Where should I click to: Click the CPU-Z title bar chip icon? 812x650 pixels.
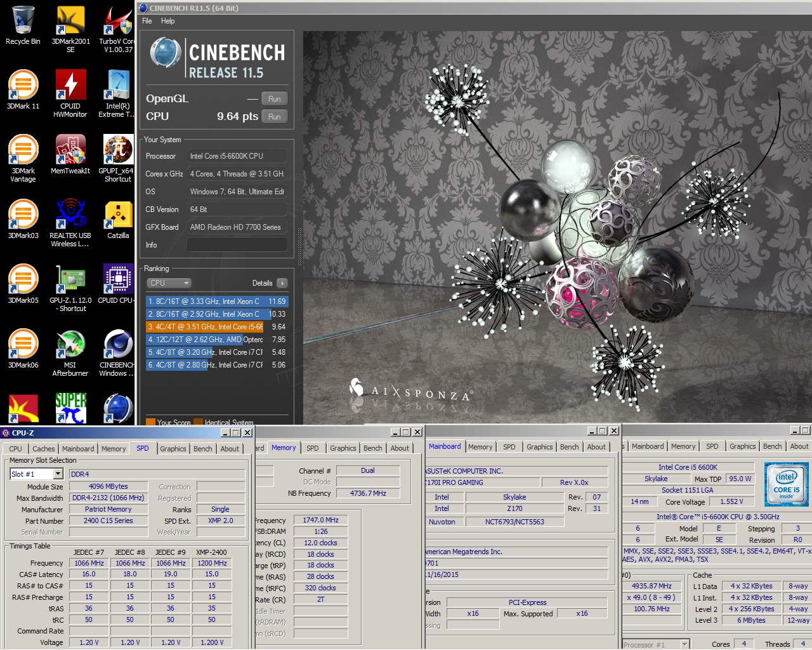pos(6,433)
